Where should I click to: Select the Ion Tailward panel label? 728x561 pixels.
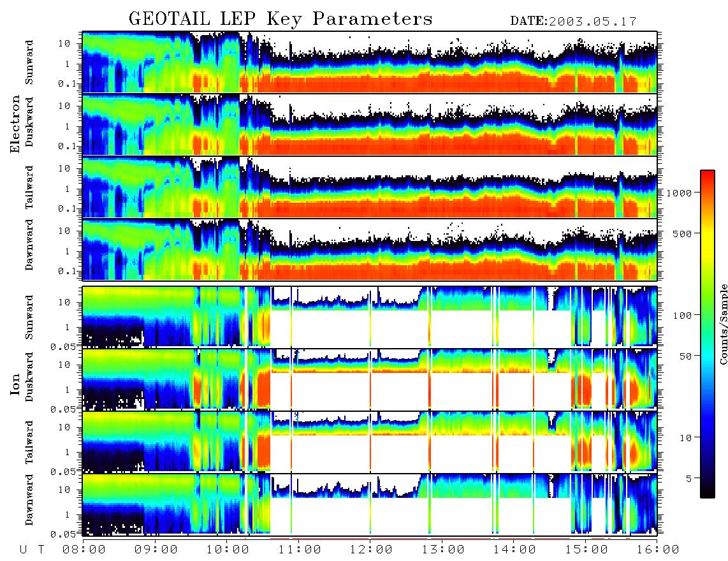point(29,442)
